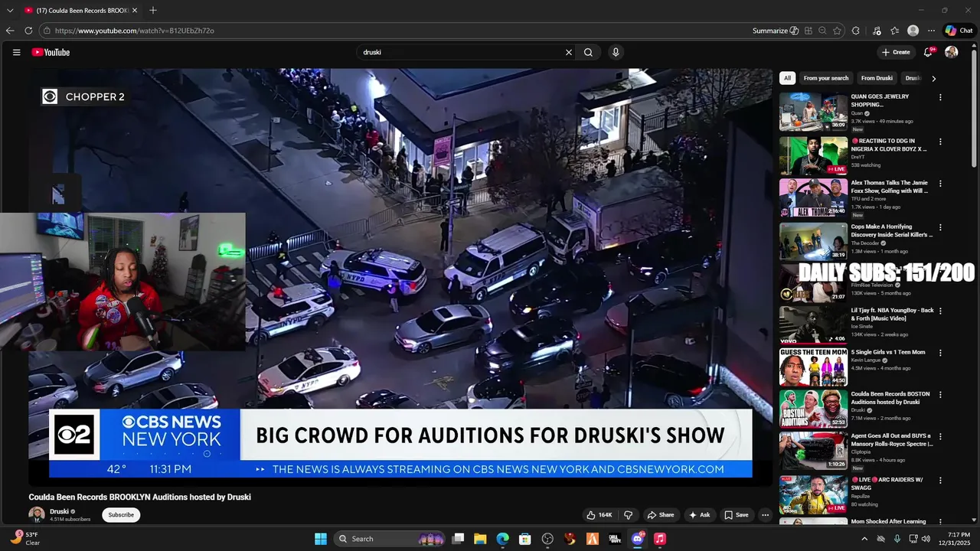Open options for BOSTON Auditions video
The height and width of the screenshot is (551, 980).
(x=940, y=395)
